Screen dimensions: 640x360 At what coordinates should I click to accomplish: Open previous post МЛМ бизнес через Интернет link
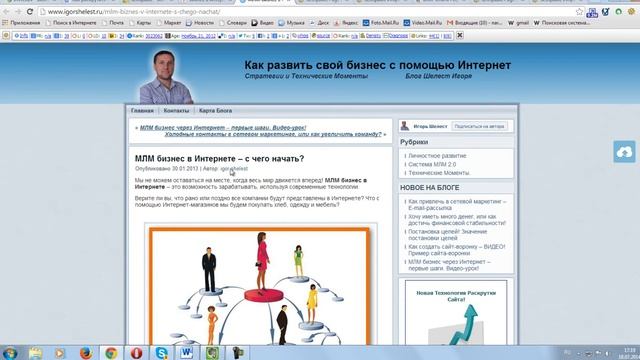(223, 128)
